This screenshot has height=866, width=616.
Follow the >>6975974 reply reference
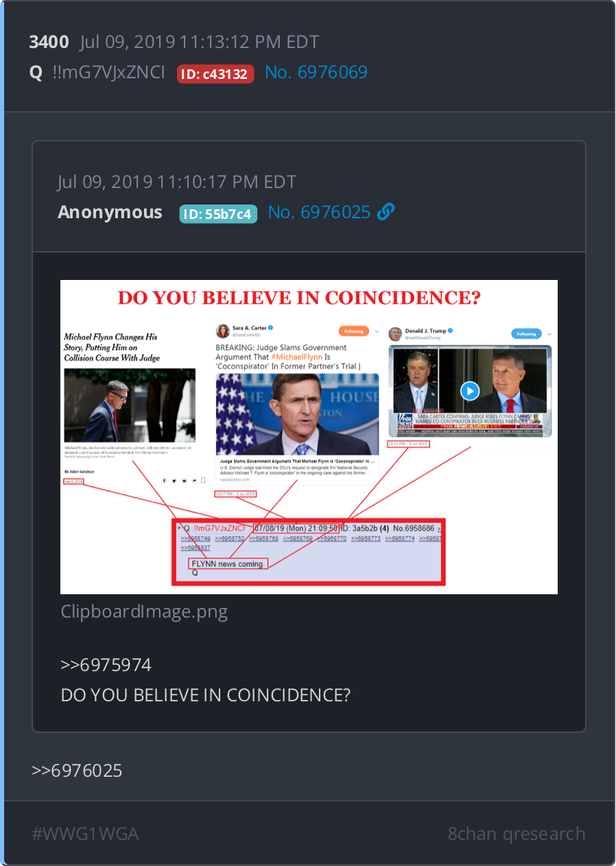[106, 665]
